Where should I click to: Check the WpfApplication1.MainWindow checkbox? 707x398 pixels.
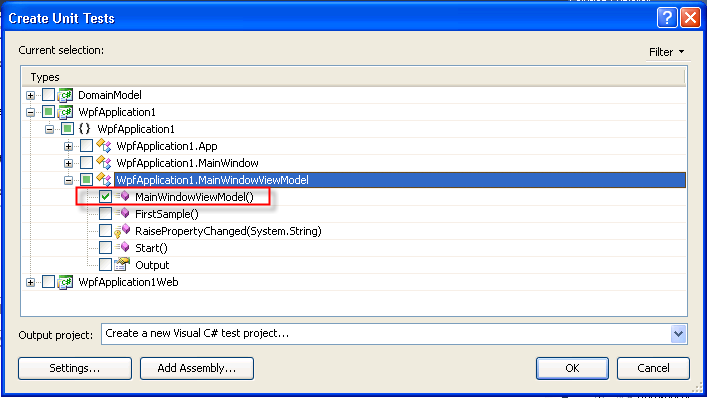click(x=86, y=163)
